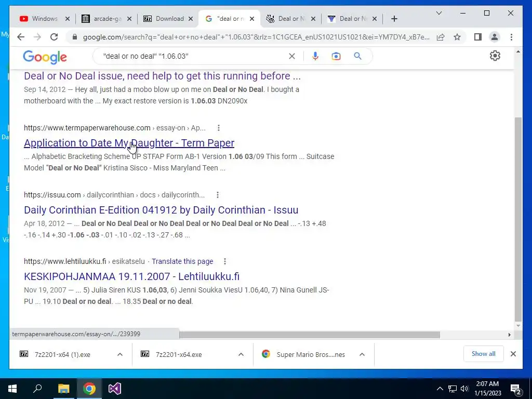The image size is (532, 399).
Task: Open Google quick settings gear
Action: [495, 56]
